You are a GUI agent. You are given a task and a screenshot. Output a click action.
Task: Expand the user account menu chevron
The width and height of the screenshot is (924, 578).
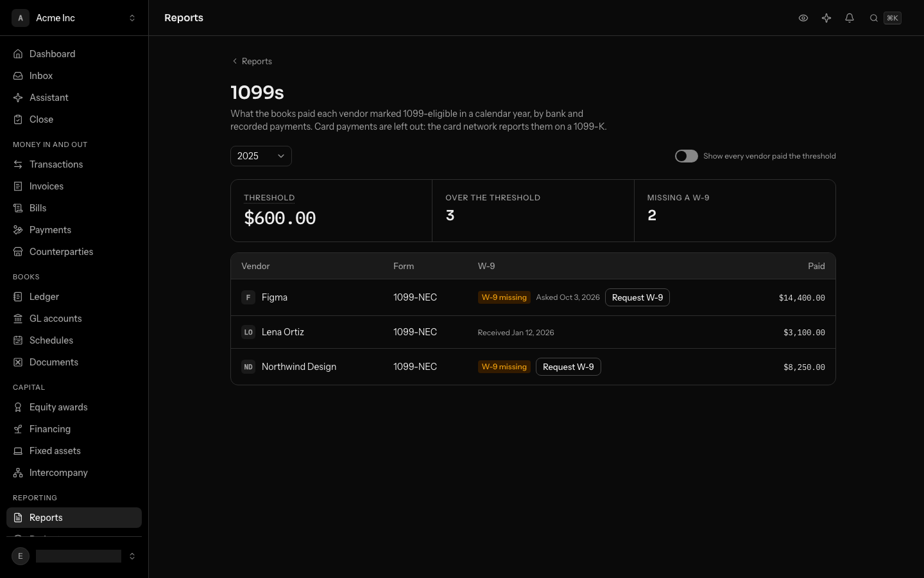click(x=132, y=556)
